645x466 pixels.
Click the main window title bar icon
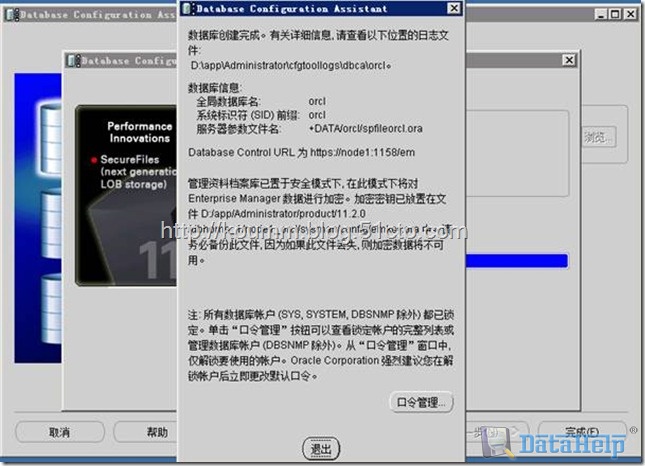(12, 14)
